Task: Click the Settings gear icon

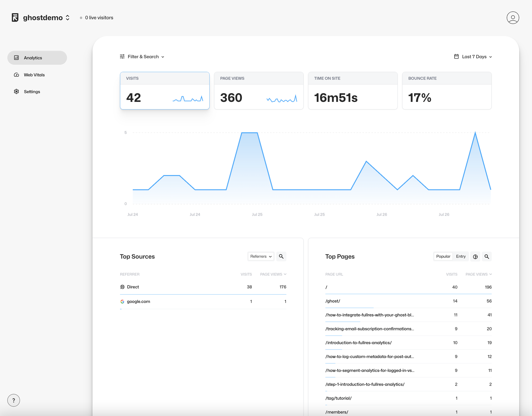Action: pyautogui.click(x=16, y=91)
